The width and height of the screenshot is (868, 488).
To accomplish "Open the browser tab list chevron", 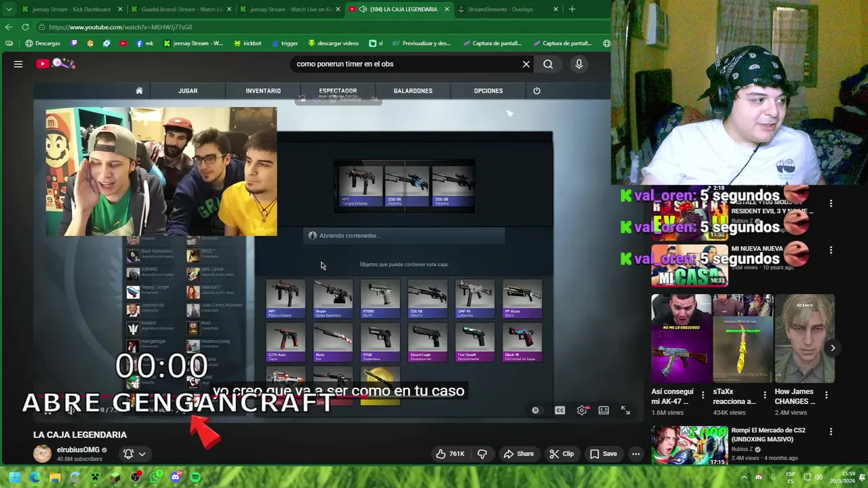I will point(9,9).
